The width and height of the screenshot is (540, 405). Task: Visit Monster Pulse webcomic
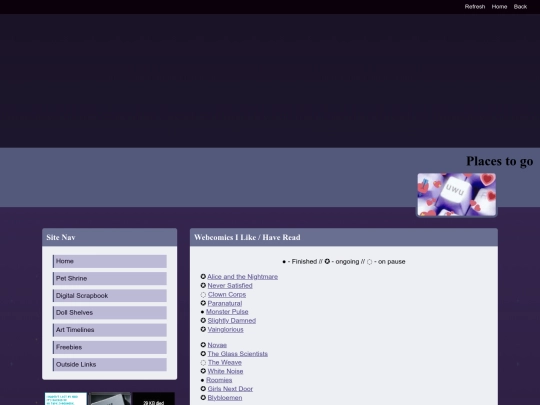(x=227, y=312)
